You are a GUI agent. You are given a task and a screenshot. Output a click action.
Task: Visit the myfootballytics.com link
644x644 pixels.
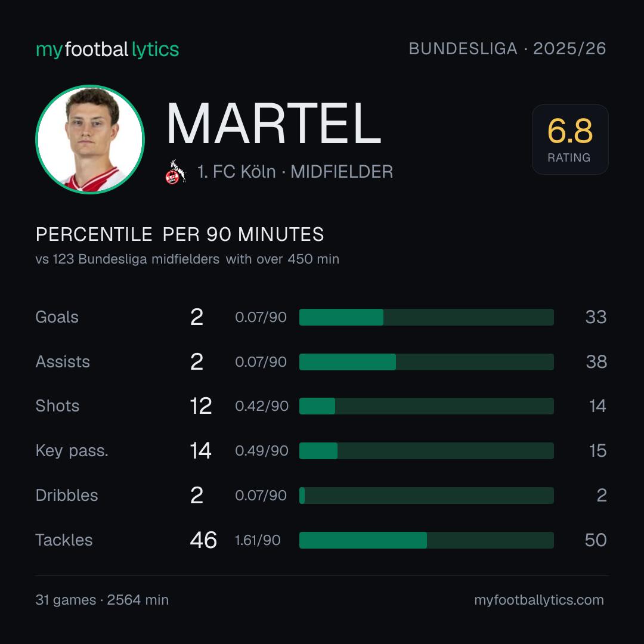pyautogui.click(x=539, y=600)
